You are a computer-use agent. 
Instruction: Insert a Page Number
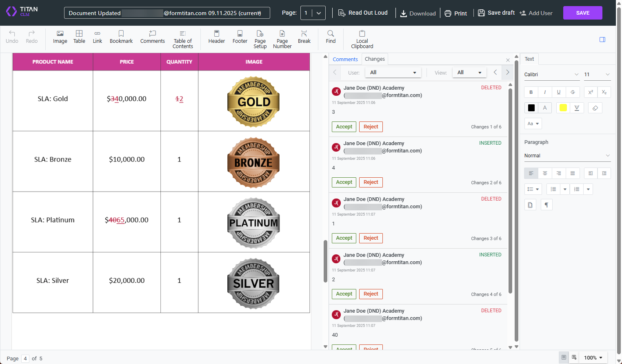tap(282, 39)
